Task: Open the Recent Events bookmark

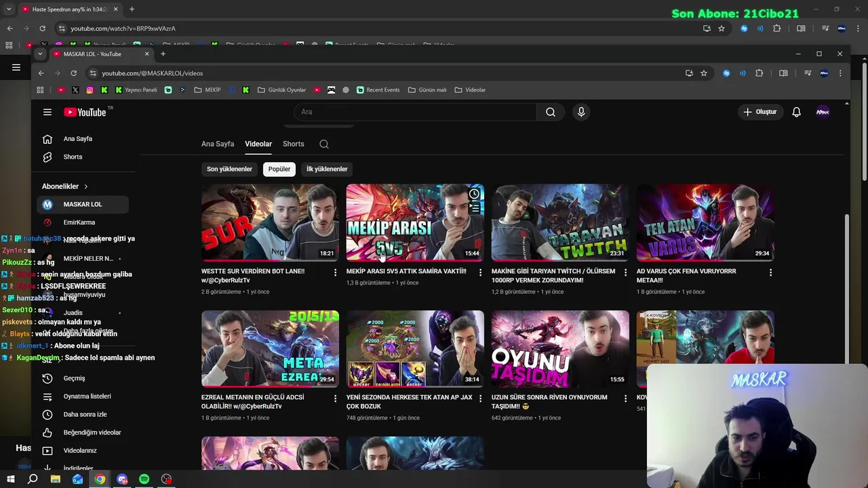Action: pos(378,89)
